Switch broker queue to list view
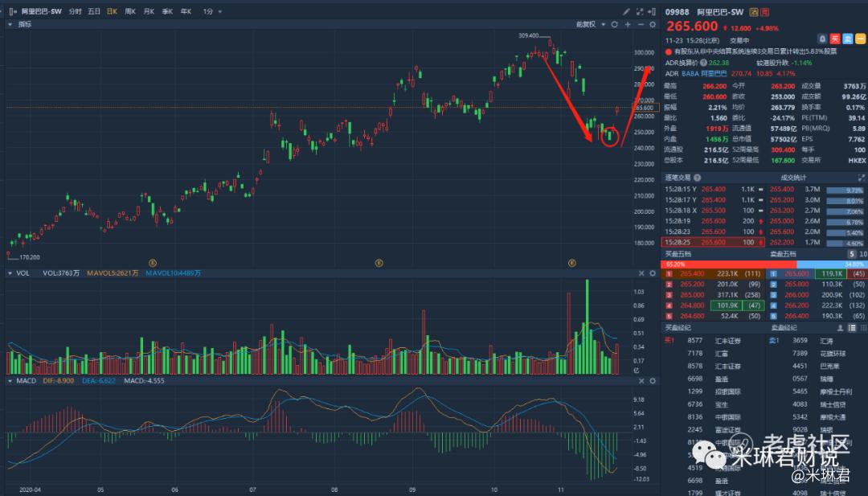Screen dimensions: 868x496 tap(852, 328)
